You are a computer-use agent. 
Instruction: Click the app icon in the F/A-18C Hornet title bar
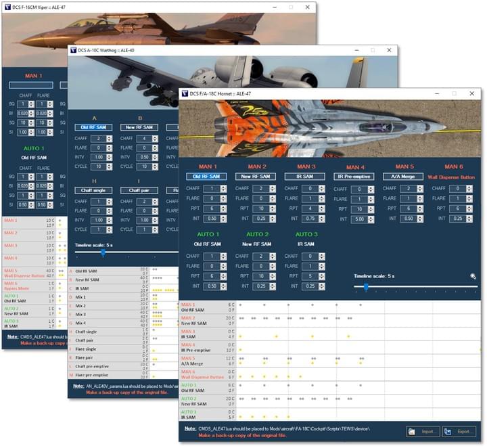[x=185, y=93]
